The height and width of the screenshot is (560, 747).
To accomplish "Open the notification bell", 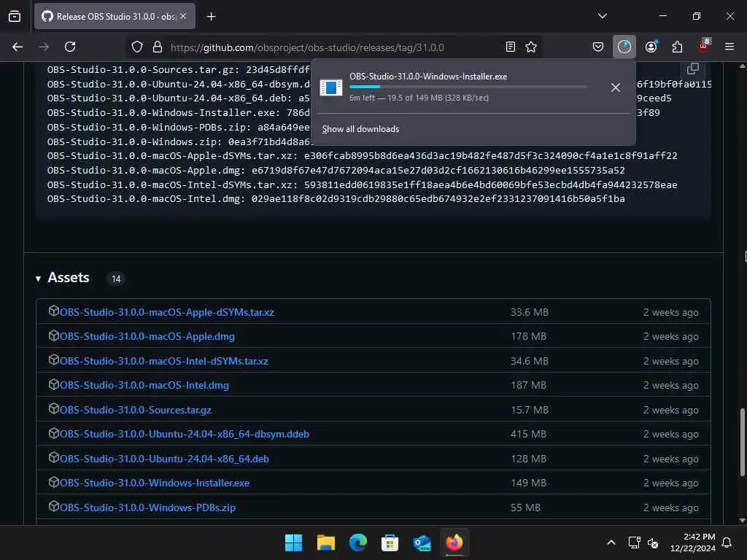I will tap(727, 542).
